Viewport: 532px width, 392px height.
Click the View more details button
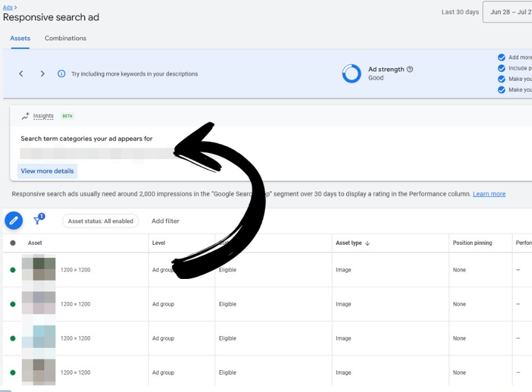point(47,171)
